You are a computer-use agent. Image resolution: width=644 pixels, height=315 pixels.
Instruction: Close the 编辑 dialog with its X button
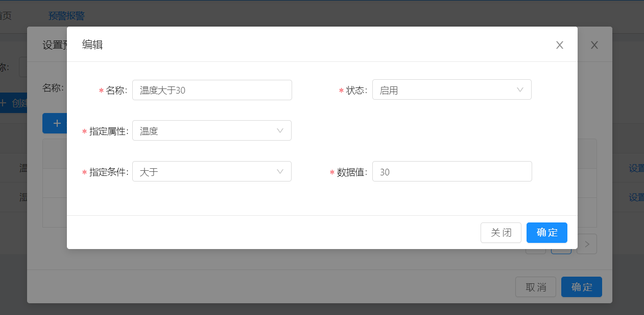click(559, 45)
